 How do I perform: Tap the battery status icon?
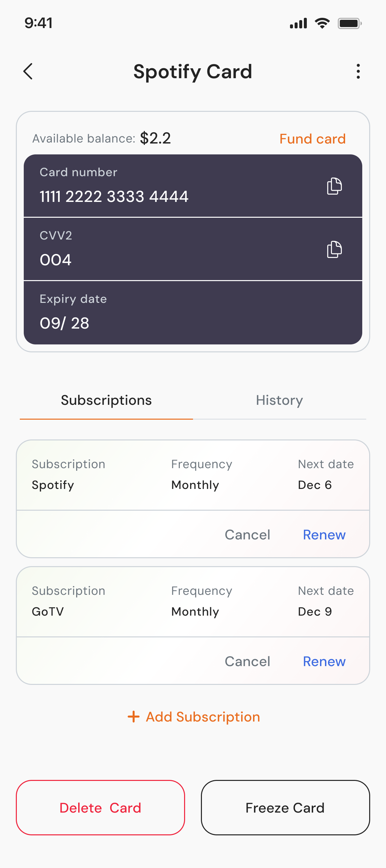(350, 23)
